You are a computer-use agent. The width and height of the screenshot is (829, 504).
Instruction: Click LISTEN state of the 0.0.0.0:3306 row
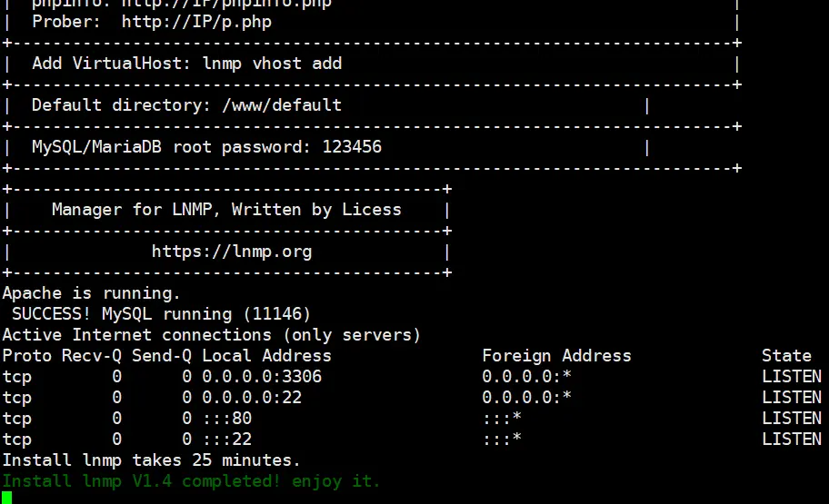tap(792, 377)
